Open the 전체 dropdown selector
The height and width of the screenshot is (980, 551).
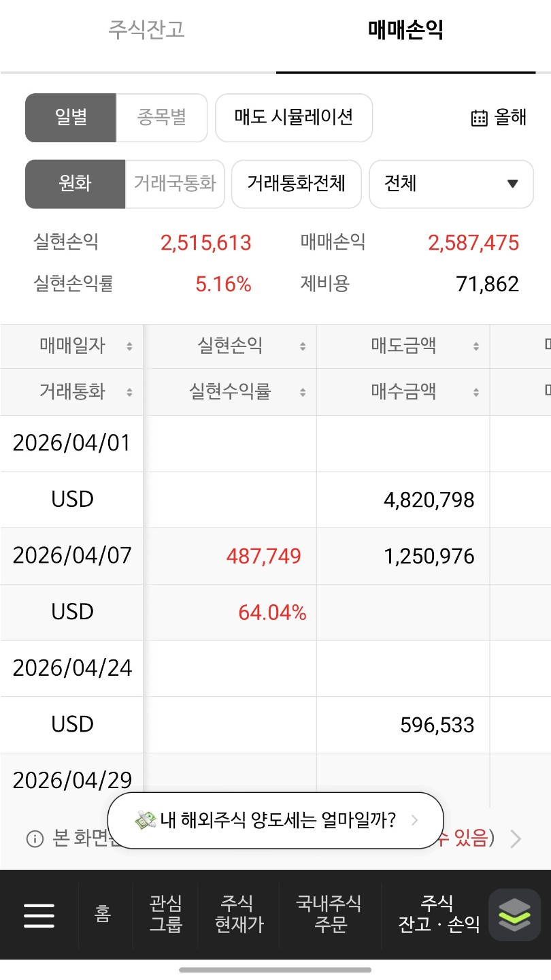tap(452, 184)
